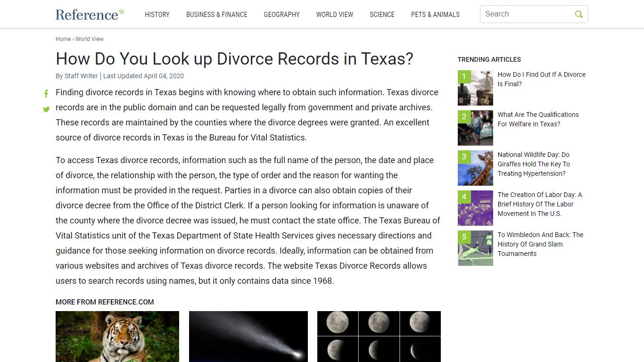Go to Home breadcrumb link
Screen dimensions: 644x362
[63, 39]
